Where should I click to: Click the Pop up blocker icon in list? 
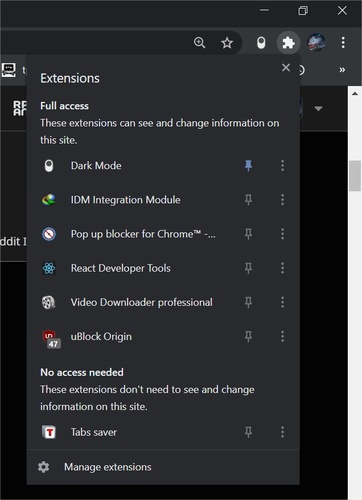click(x=49, y=234)
